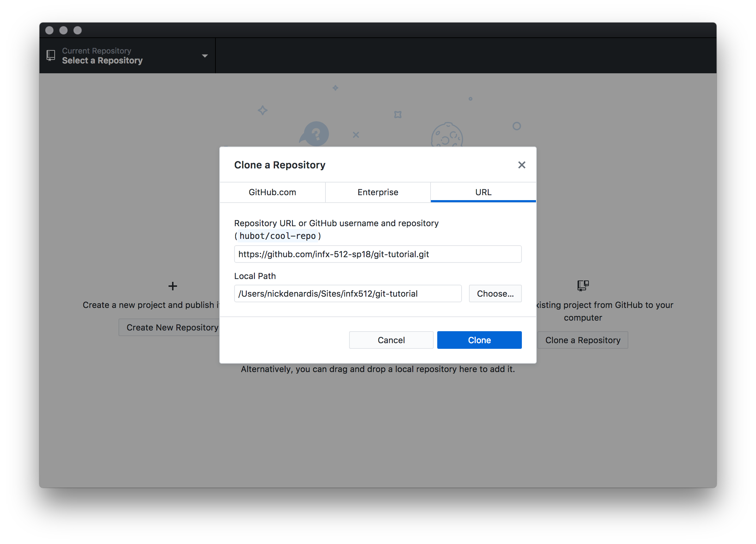Click the close icon on Clone dialog
The height and width of the screenshot is (544, 756).
pyautogui.click(x=521, y=165)
